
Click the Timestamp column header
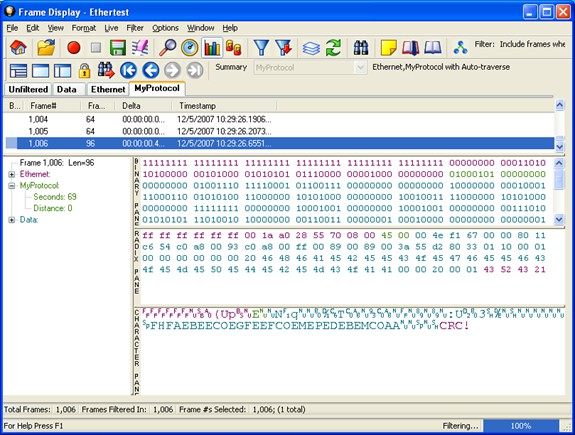pyautogui.click(x=224, y=106)
